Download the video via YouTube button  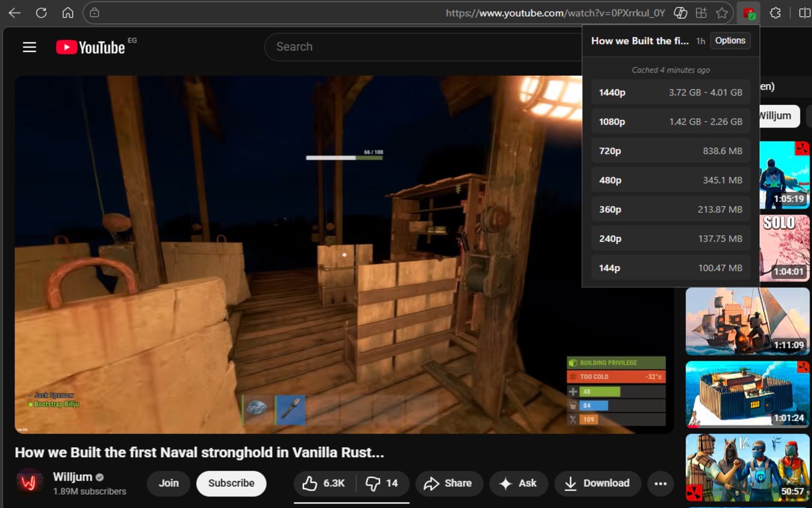coord(597,483)
